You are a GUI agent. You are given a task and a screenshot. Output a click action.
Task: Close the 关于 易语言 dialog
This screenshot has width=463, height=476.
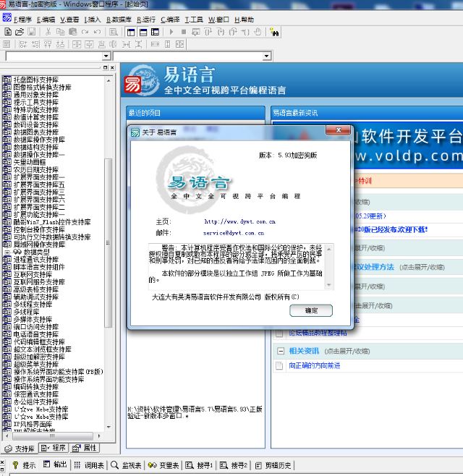pyautogui.click(x=339, y=130)
